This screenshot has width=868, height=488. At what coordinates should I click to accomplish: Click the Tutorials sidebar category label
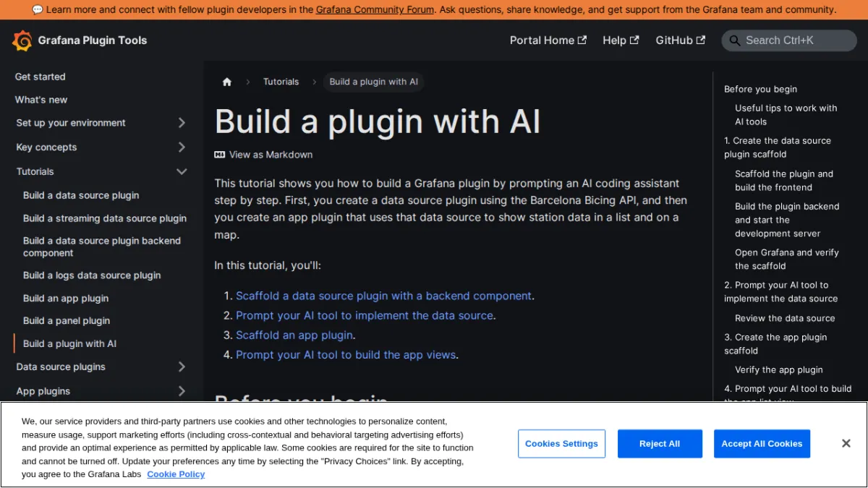coord(35,172)
